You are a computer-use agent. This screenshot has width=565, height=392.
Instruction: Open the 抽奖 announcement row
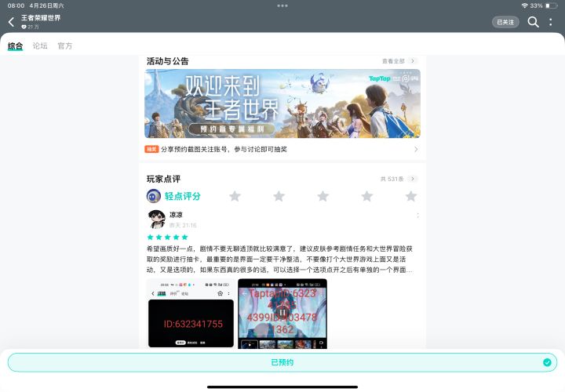pyautogui.click(x=282, y=149)
